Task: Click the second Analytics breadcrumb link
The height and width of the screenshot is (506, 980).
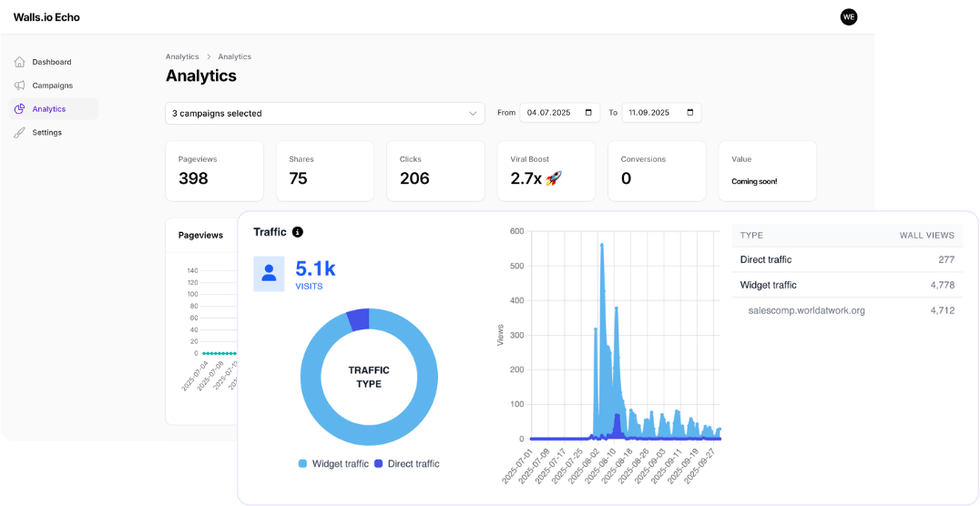Action: (x=234, y=56)
